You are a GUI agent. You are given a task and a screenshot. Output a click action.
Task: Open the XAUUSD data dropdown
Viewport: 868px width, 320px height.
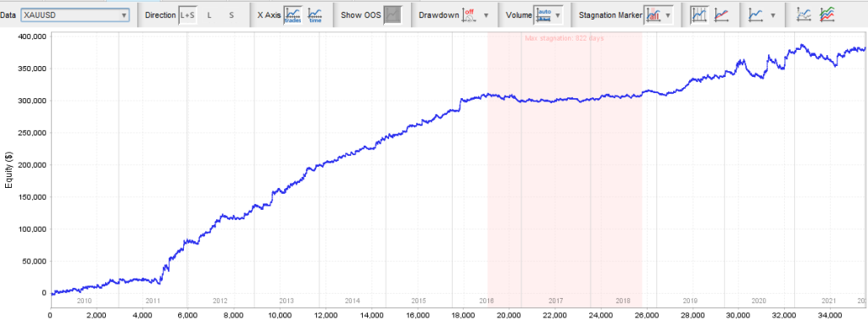click(75, 15)
